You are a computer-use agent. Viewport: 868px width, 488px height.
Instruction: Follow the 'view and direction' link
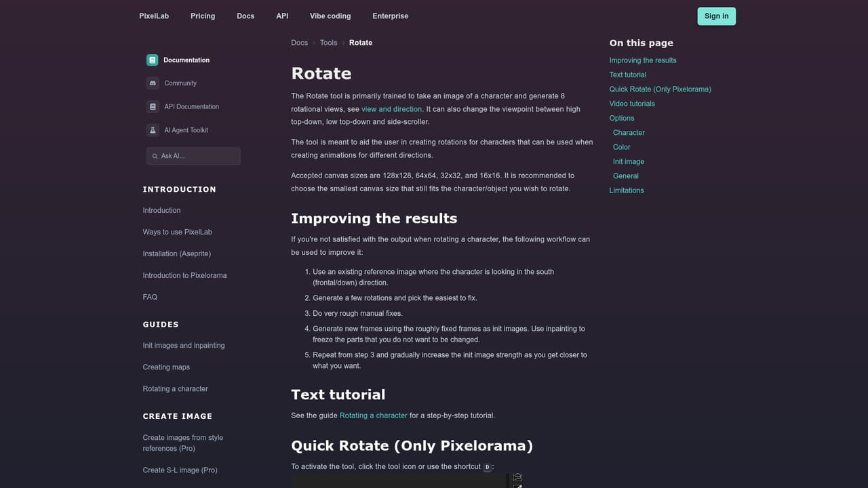(x=391, y=109)
